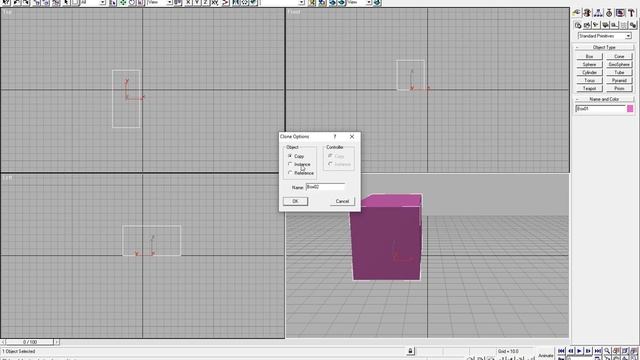640x360 pixels.
Task: Select the Controller Copy radio button
Action: coord(330,156)
